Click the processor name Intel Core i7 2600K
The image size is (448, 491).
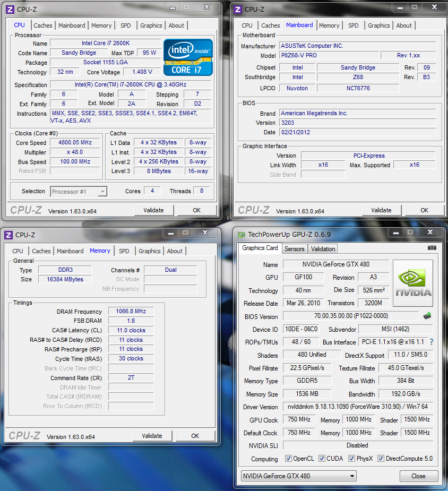tap(106, 43)
